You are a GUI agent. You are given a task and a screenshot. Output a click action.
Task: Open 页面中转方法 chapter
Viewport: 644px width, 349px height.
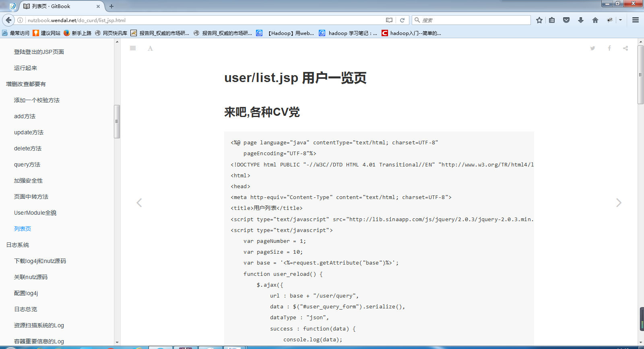tap(31, 197)
